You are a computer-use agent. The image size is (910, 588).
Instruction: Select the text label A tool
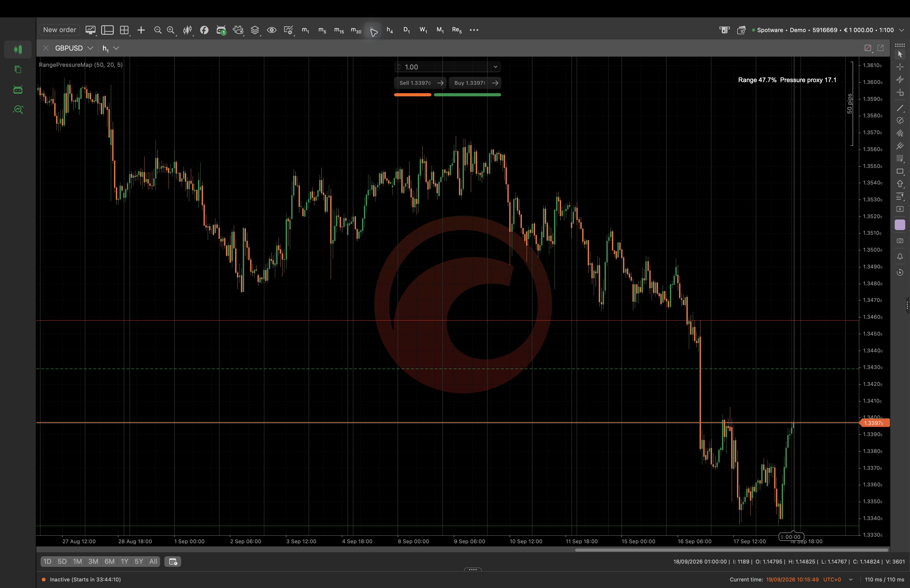click(900, 209)
